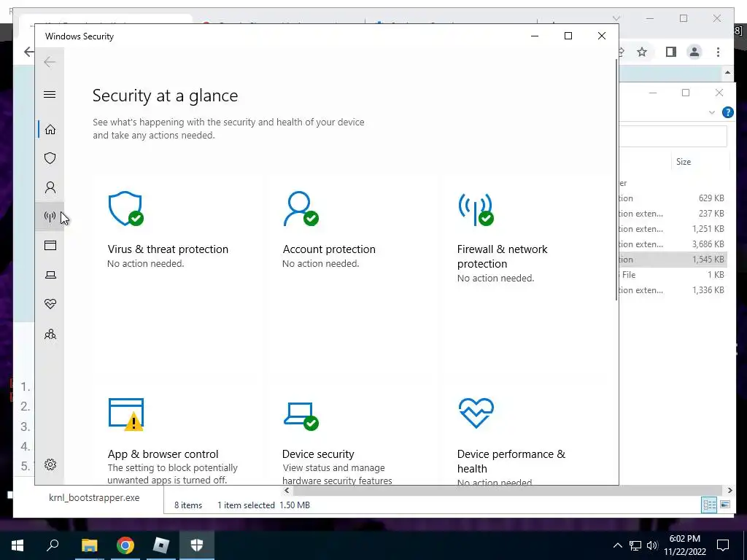Viewport: 747px width, 560px height.
Task: Select the krnl_bootstrapper.exe file label
Action: 94,497
